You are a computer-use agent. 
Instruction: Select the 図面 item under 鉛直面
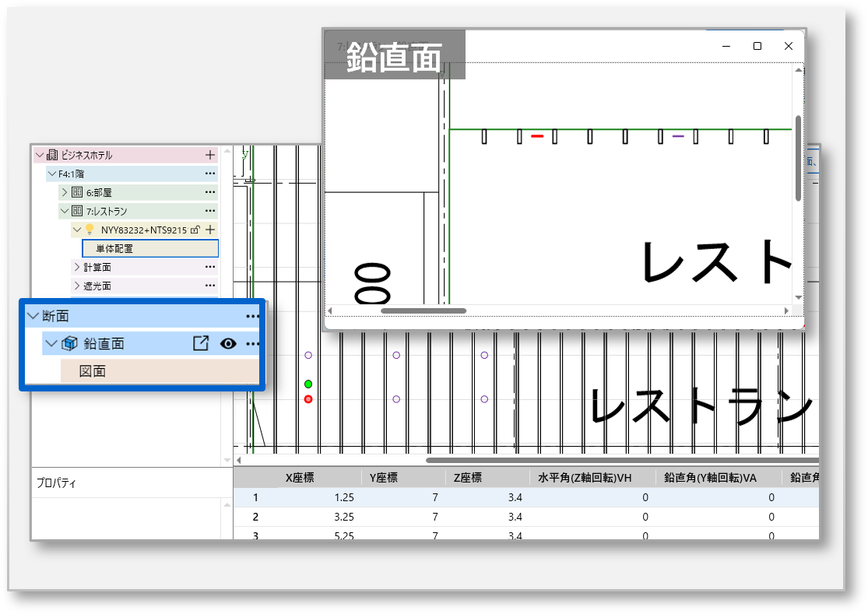pos(93,371)
